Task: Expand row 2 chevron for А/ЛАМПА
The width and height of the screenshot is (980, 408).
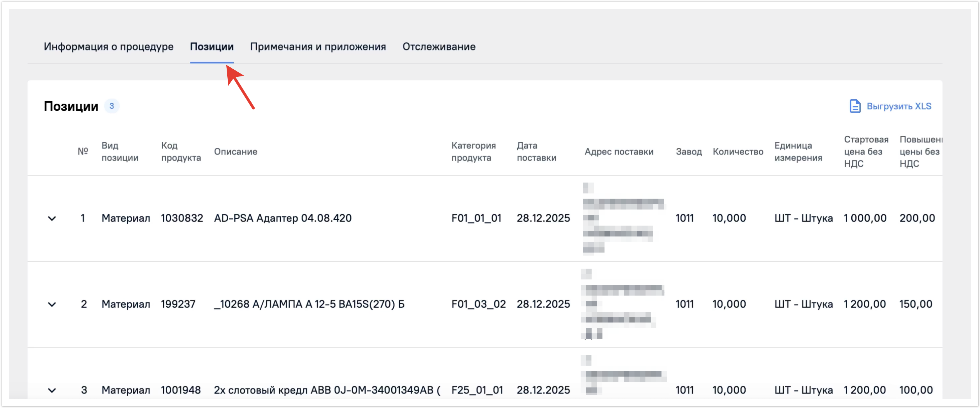Action: (52, 304)
